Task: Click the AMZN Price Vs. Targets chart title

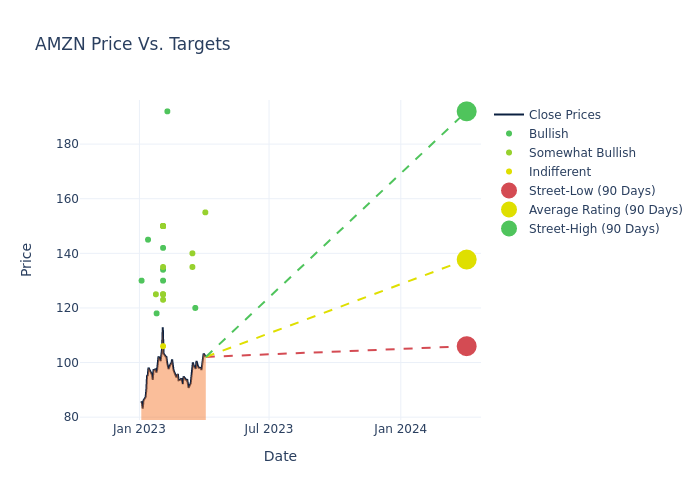Action: click(x=133, y=44)
